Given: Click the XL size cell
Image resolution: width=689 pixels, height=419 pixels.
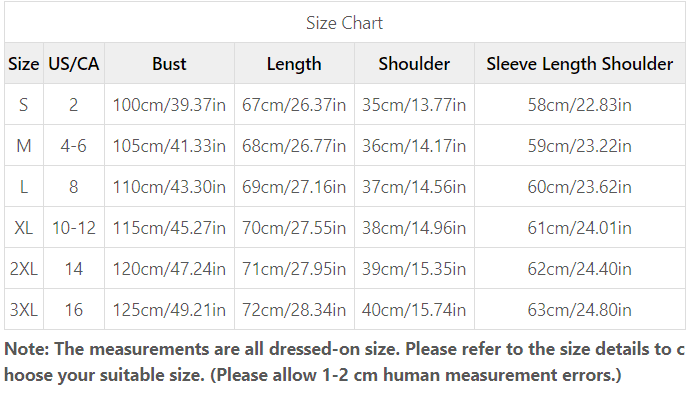Looking at the screenshot, I should (x=24, y=228).
